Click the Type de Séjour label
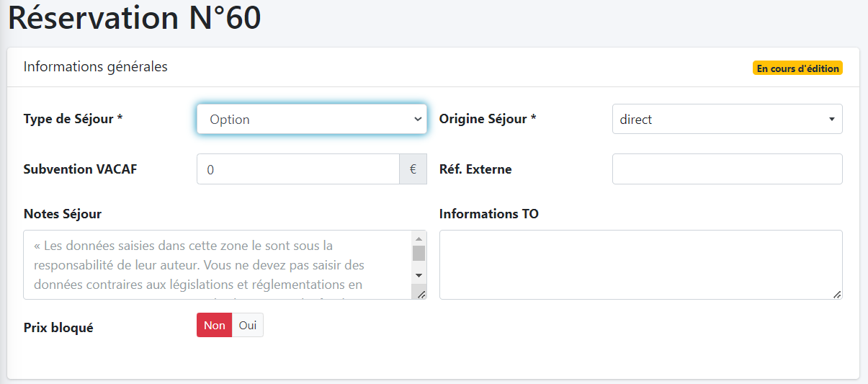The image size is (868, 384). pyautogui.click(x=73, y=120)
